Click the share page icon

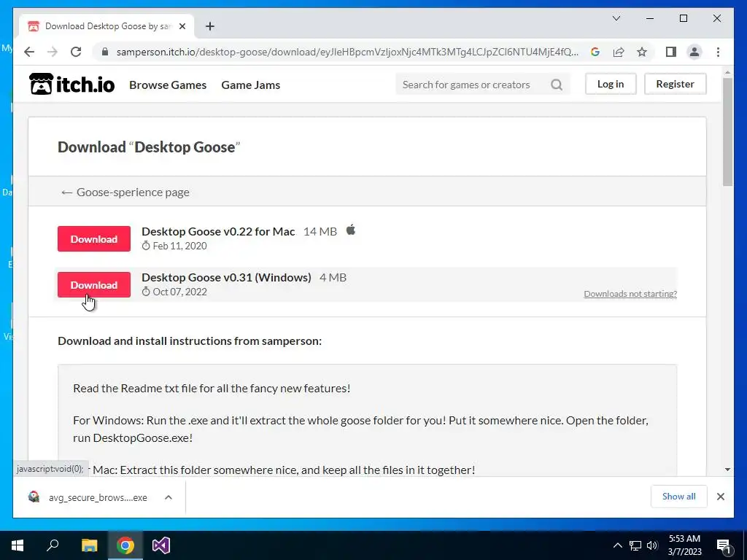[619, 52]
